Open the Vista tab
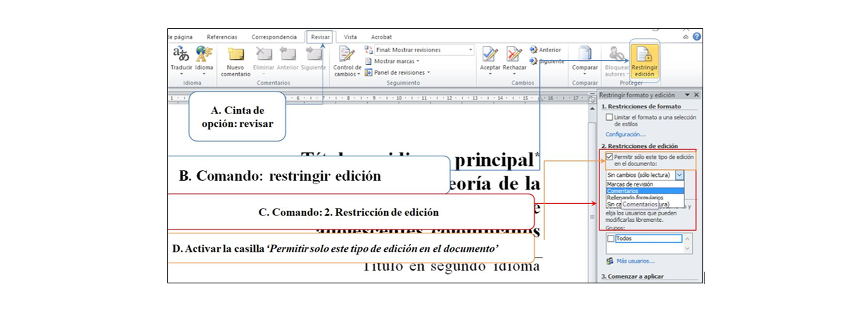Viewport: 868px width, 317px height. (x=350, y=37)
